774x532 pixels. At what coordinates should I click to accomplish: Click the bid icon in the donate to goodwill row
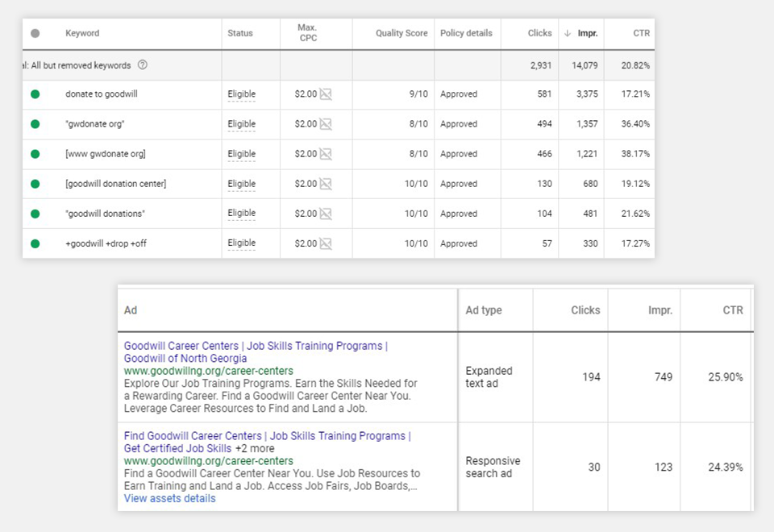click(325, 94)
